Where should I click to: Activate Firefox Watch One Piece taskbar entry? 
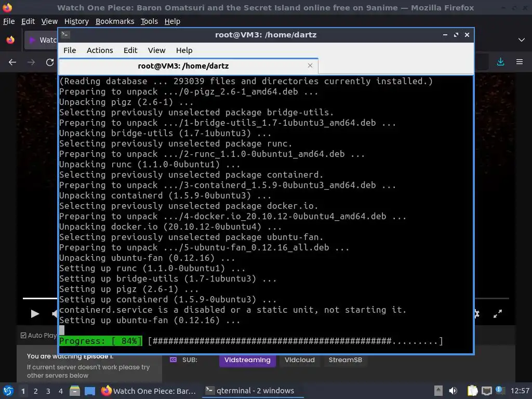[x=149, y=391]
